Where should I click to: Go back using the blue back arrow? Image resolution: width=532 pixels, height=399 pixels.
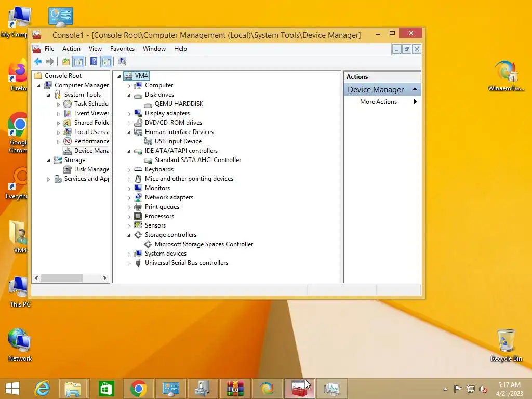coord(37,61)
